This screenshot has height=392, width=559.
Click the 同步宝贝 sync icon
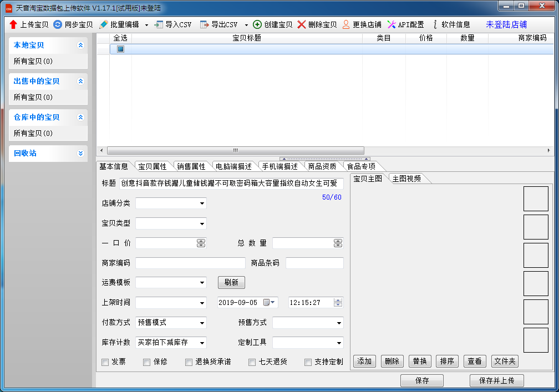(58, 24)
